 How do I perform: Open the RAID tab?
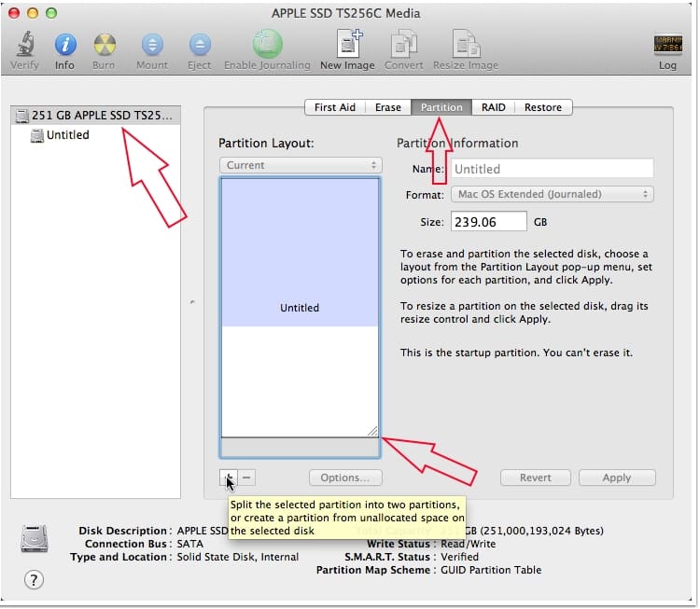[x=494, y=107]
